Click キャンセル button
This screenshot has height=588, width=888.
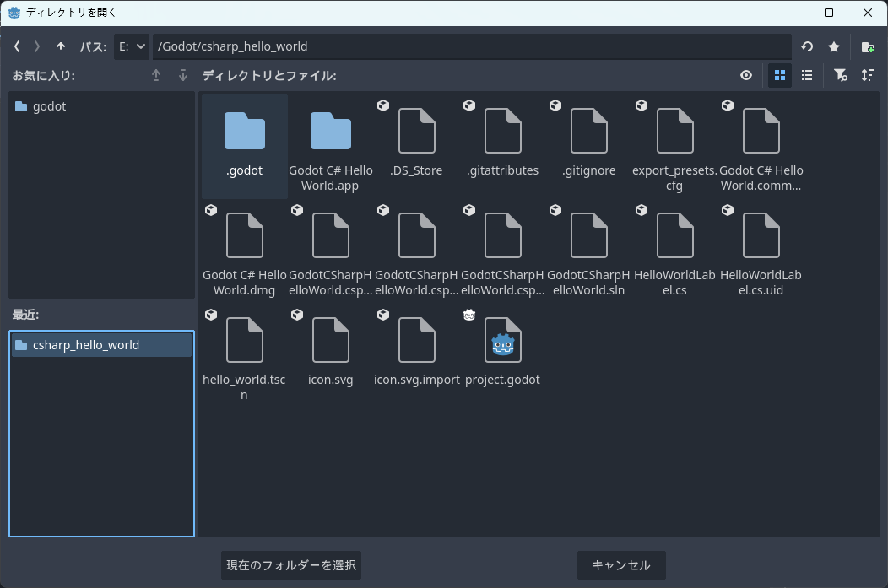pos(621,565)
